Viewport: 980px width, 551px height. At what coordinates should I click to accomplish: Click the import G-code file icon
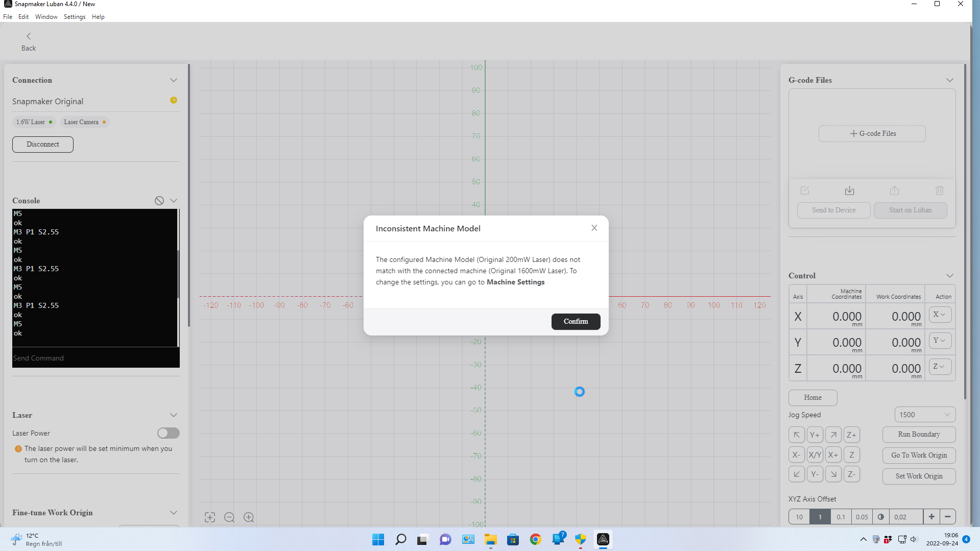849,190
